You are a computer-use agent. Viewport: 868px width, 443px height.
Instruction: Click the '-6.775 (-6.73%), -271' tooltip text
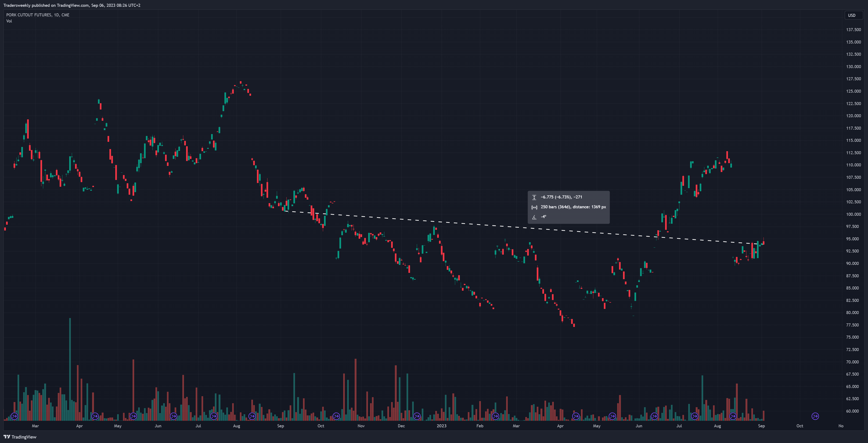point(561,197)
